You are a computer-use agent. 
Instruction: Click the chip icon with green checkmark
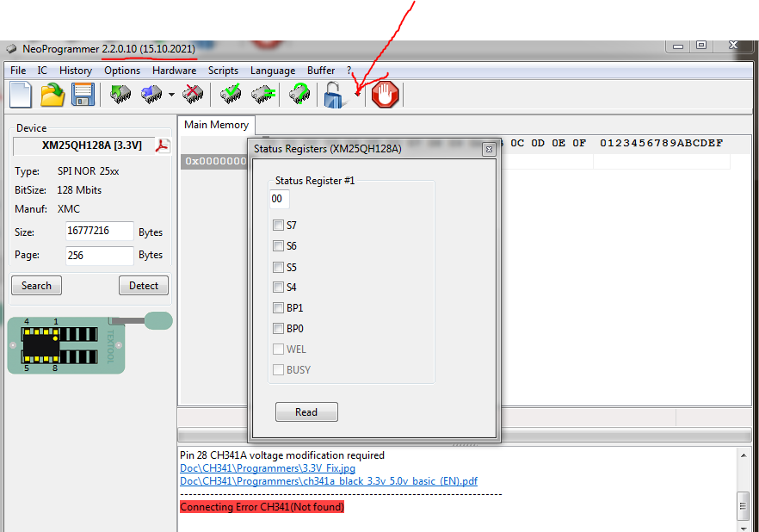231,95
